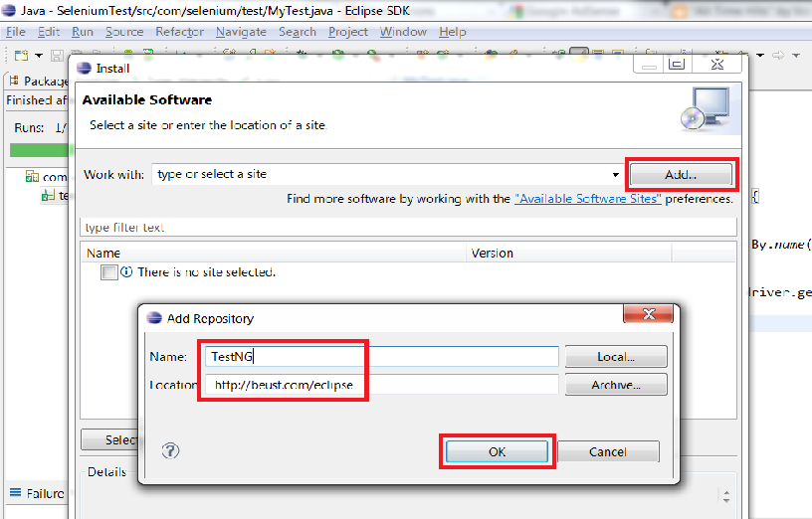Click the com package test icon
Image resolution: width=812 pixels, height=519 pixels.
click(32, 176)
